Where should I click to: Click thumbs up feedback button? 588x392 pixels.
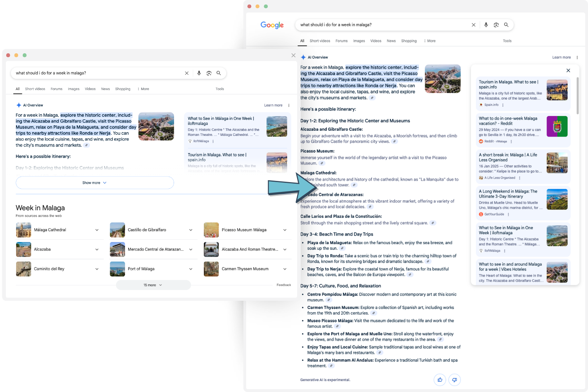pos(440,380)
